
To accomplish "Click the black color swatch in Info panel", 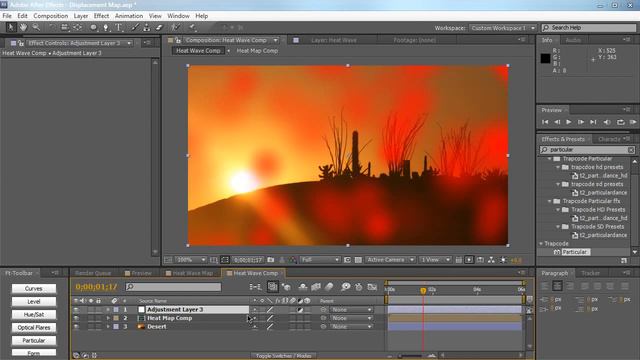I will pyautogui.click(x=545, y=58).
